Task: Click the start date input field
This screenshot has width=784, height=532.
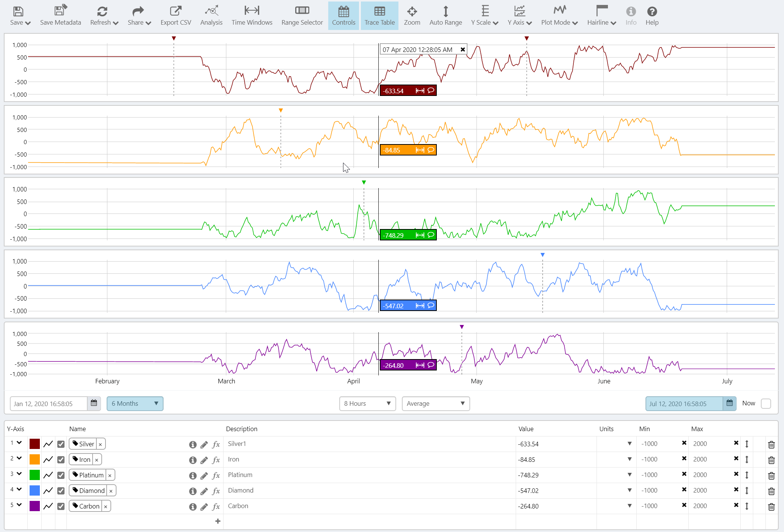Action: [x=49, y=403]
